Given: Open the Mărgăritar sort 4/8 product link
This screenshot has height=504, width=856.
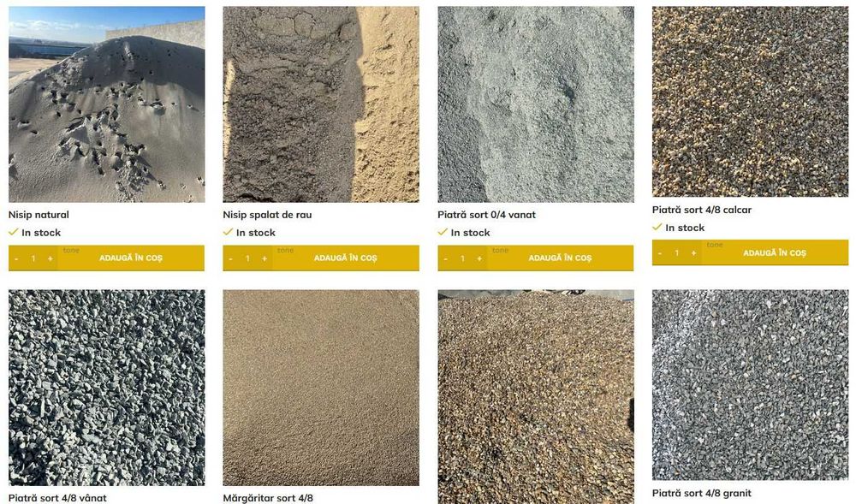Looking at the screenshot, I should pyautogui.click(x=268, y=498).
